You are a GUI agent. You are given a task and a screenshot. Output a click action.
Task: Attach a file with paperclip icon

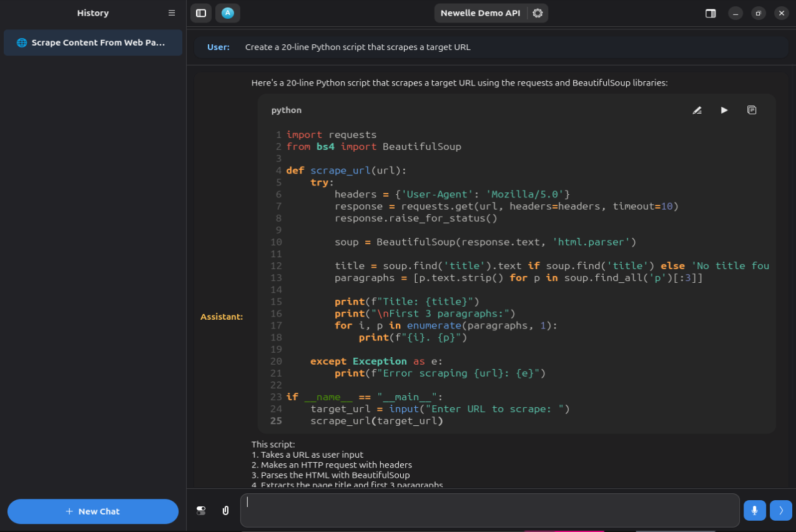pyautogui.click(x=225, y=511)
